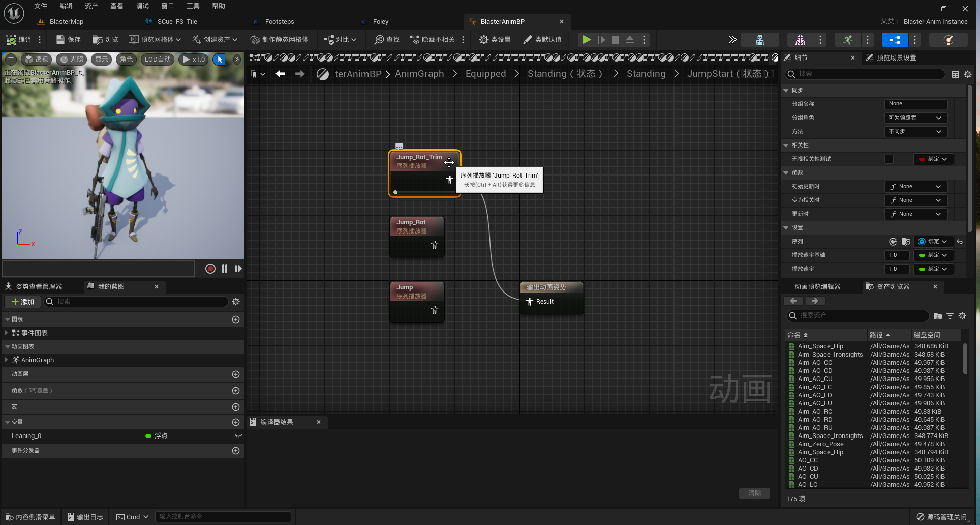Screen dimensions: 980x525
Task: Clear the compiler results
Action: click(754, 493)
